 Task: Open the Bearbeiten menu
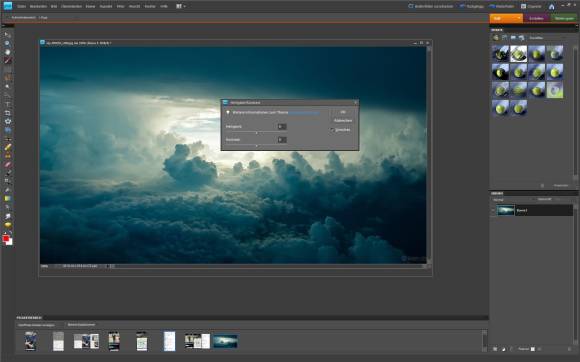pos(38,6)
